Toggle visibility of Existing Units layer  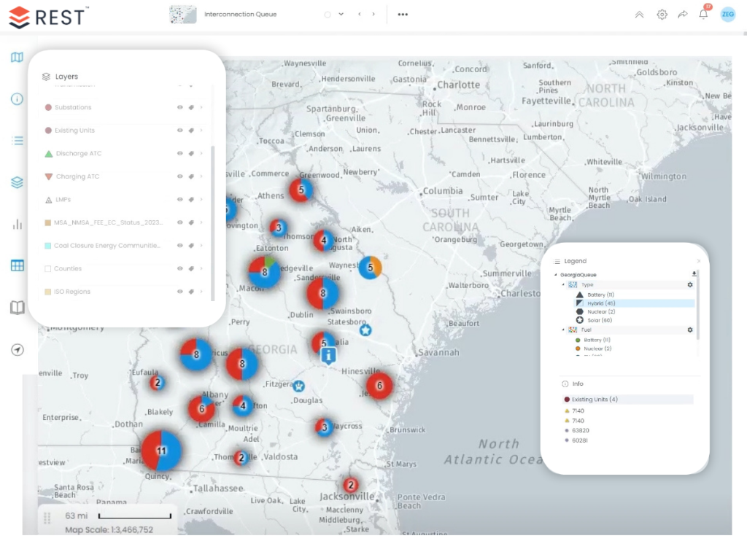coord(180,131)
